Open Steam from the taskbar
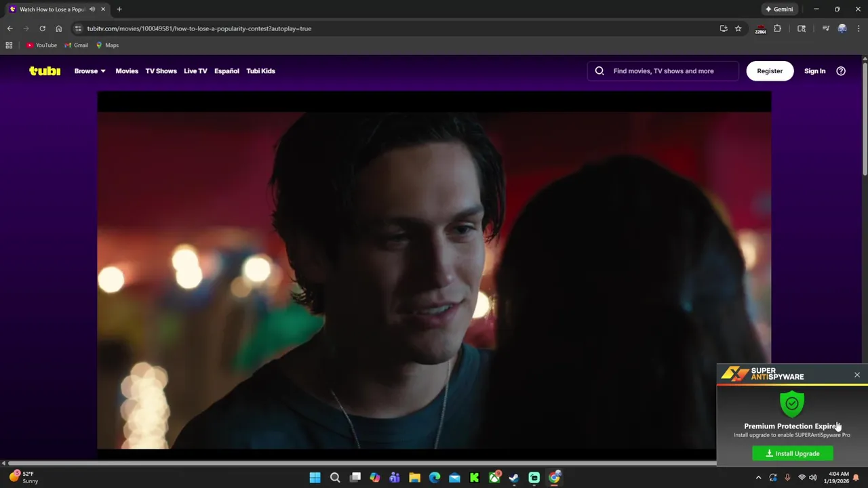Image resolution: width=868 pixels, height=488 pixels. click(514, 477)
